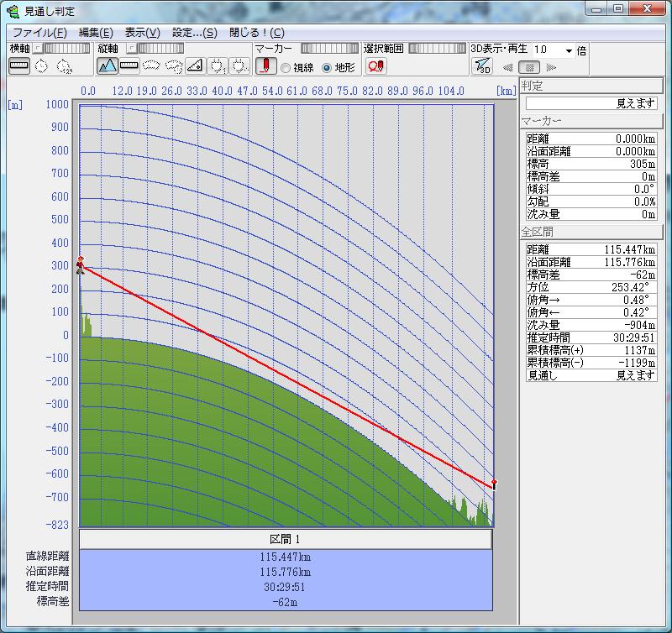Click the second dotted plug-shaped vertical icon
The image size is (672, 633).
click(x=239, y=66)
